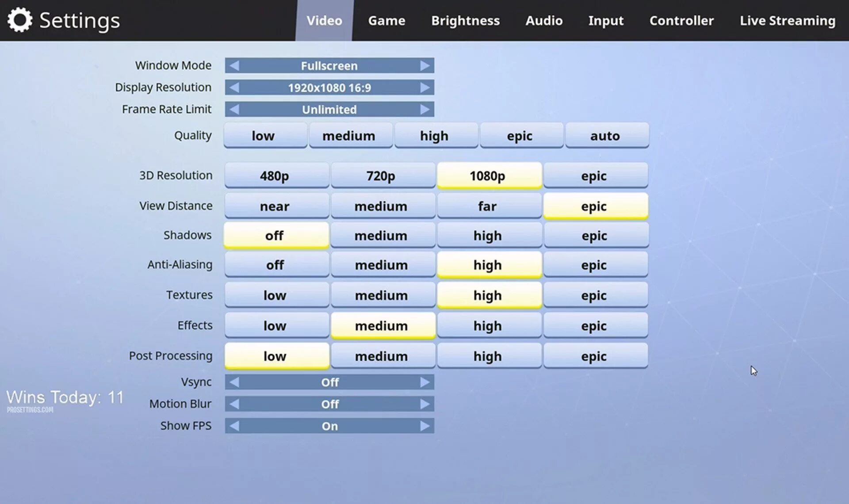Toggle Motion Blur right arrow

pos(426,404)
